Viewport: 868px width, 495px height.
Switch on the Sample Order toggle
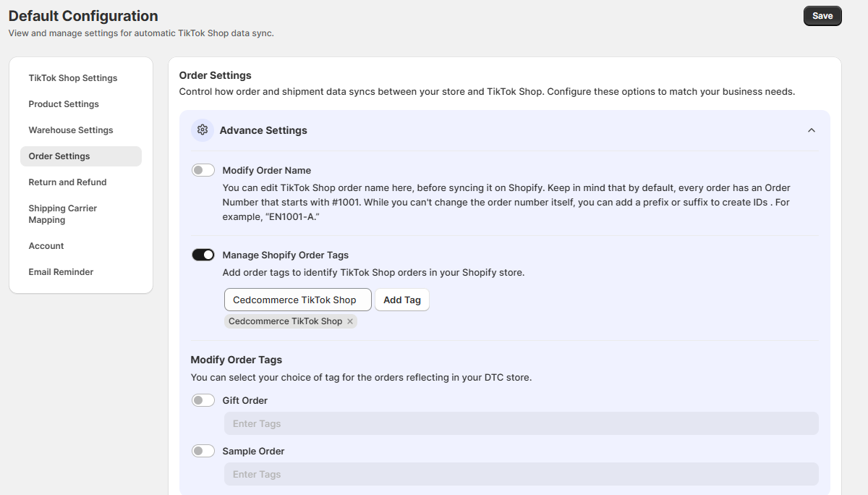point(203,451)
